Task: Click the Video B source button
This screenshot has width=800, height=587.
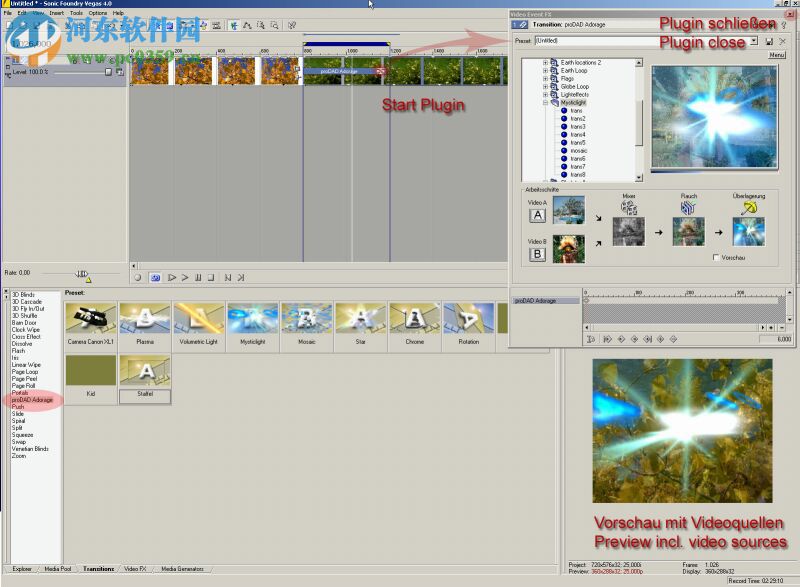Action: click(537, 254)
